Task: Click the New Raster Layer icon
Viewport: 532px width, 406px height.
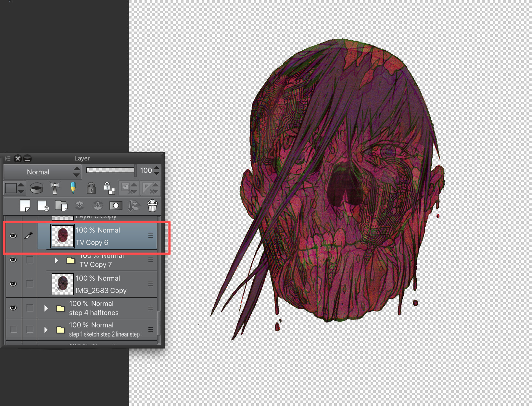Action: pos(25,206)
